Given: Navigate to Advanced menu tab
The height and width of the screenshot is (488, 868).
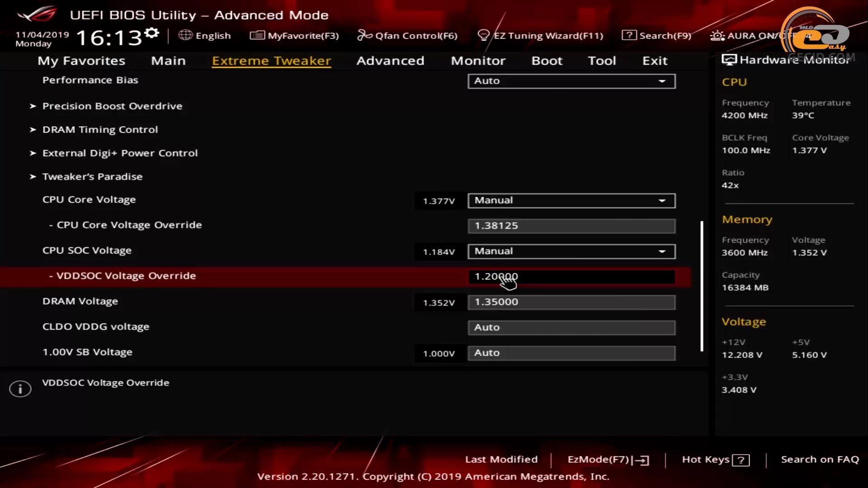Looking at the screenshot, I should click(391, 60).
